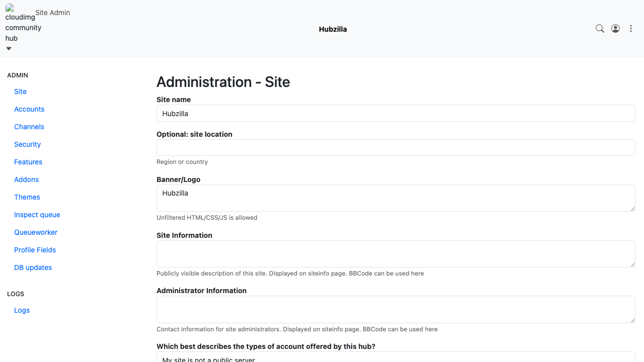644x362 pixels.
Task: Click the ADMIN sidebar section header
Action: 18,75
